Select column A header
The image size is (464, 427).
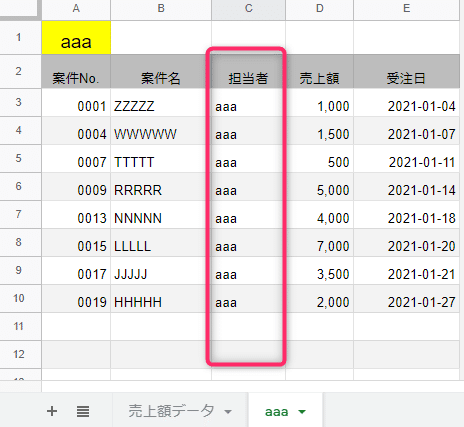pyautogui.click(x=76, y=9)
